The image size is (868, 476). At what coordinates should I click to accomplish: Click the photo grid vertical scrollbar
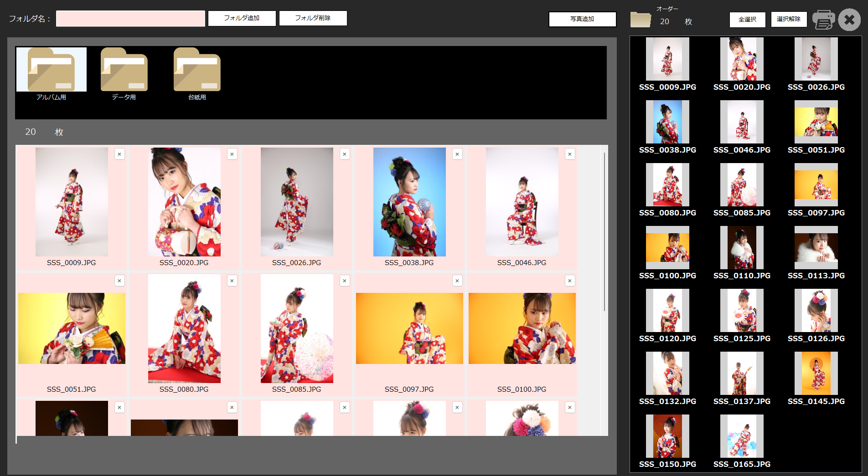point(604,232)
